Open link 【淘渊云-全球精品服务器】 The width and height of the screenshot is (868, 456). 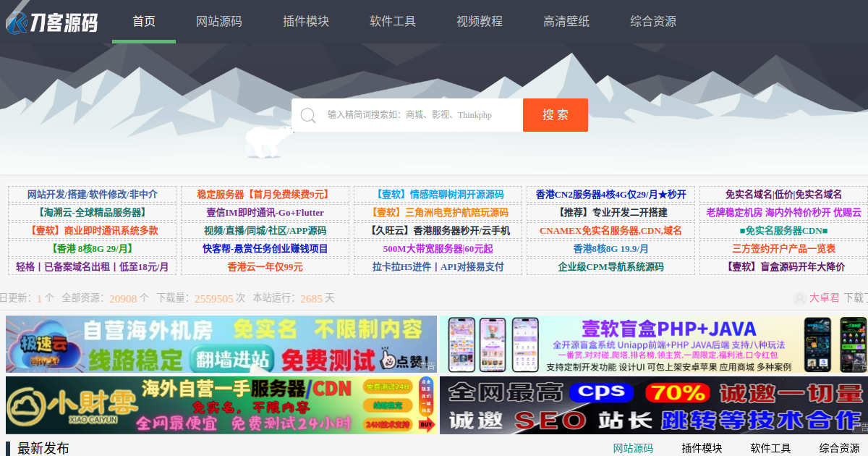(x=92, y=213)
